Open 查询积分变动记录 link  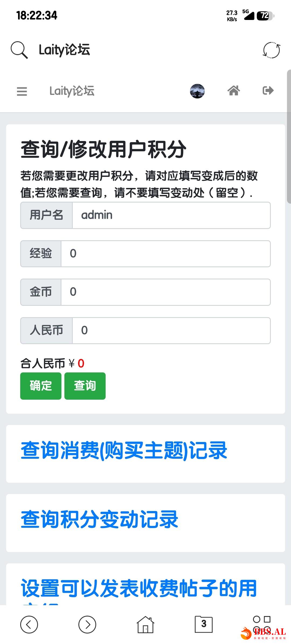click(x=99, y=519)
